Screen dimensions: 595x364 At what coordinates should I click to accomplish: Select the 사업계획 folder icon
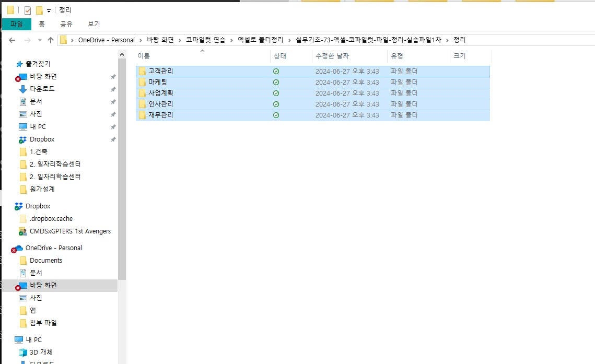coord(142,93)
